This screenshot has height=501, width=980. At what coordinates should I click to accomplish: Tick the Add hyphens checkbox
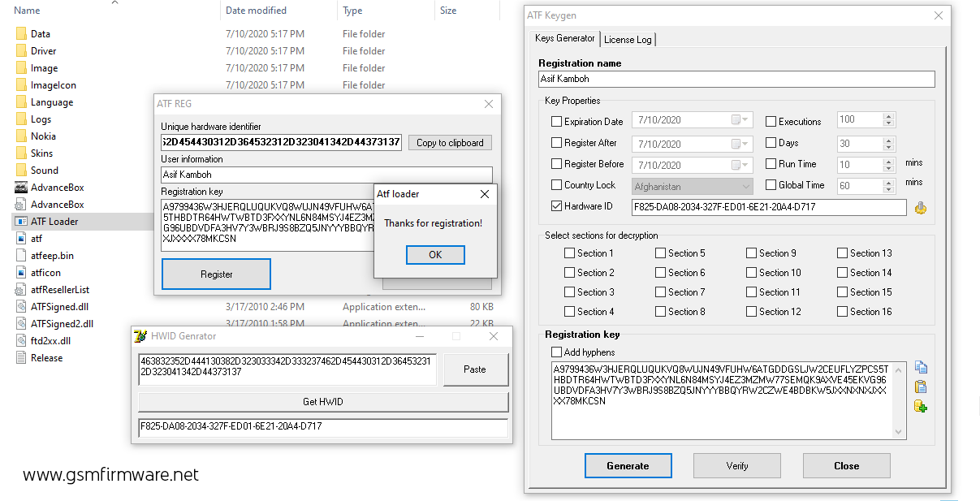556,352
